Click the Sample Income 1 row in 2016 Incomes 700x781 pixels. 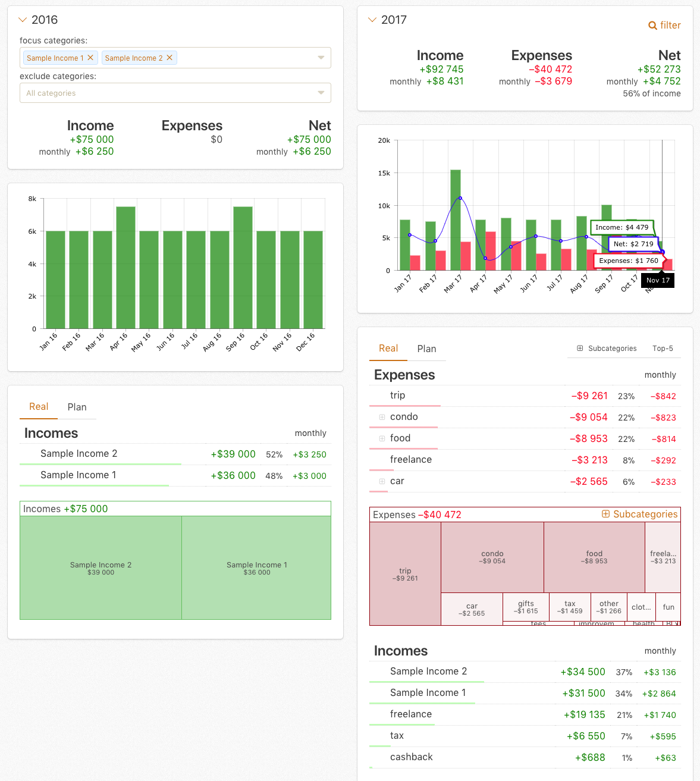pyautogui.click(x=78, y=475)
